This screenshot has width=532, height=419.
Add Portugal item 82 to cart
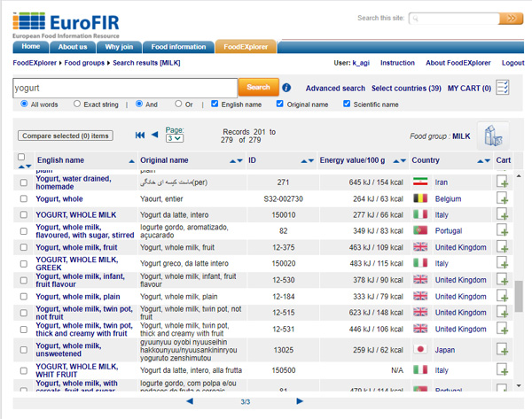pyautogui.click(x=502, y=230)
